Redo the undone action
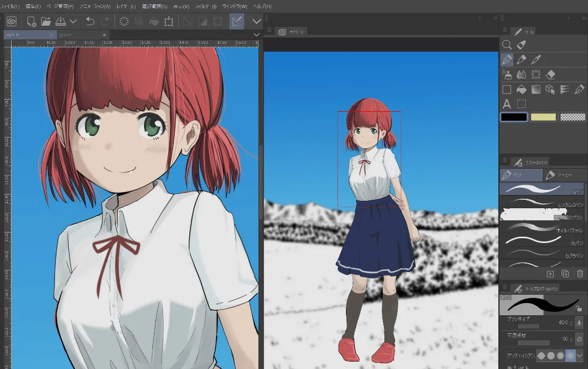The height and width of the screenshot is (369, 588). 105,22
